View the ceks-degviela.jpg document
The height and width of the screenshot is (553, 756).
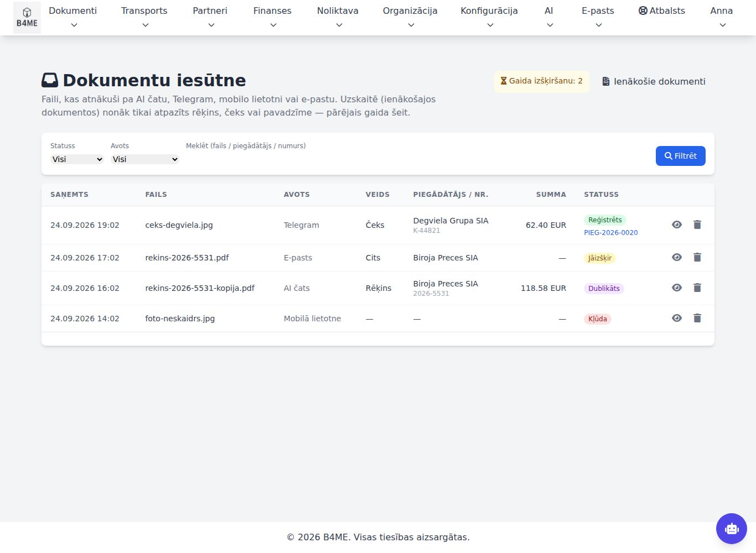(x=677, y=225)
